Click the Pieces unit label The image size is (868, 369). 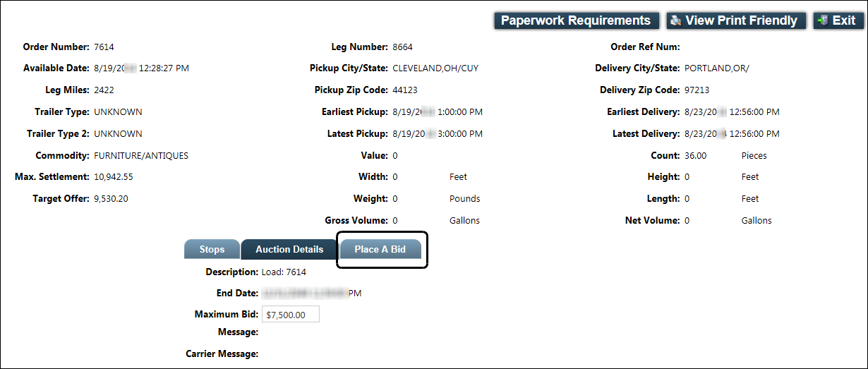pyautogui.click(x=754, y=155)
